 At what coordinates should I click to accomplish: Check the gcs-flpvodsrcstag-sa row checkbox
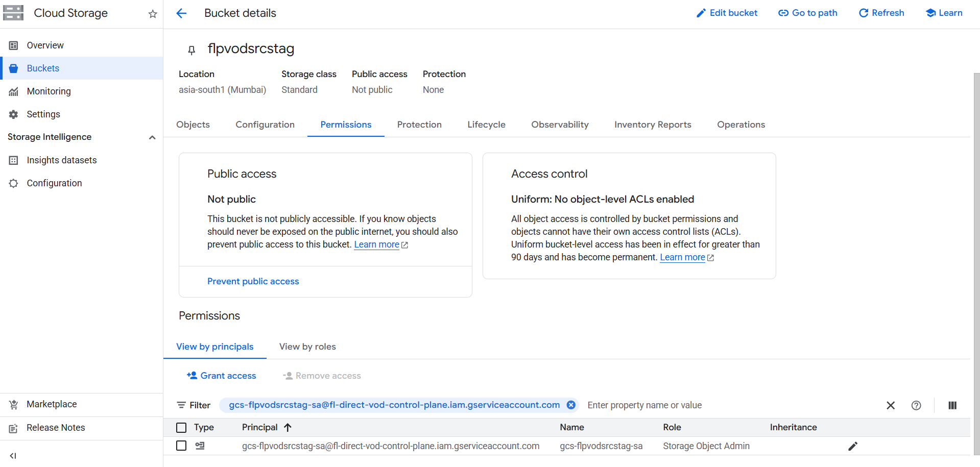[x=181, y=446]
